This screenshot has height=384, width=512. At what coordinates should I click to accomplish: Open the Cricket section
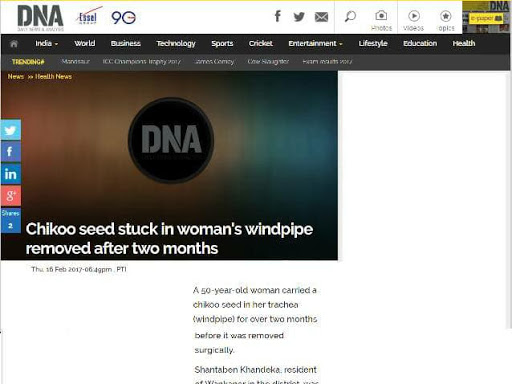pyautogui.click(x=261, y=44)
